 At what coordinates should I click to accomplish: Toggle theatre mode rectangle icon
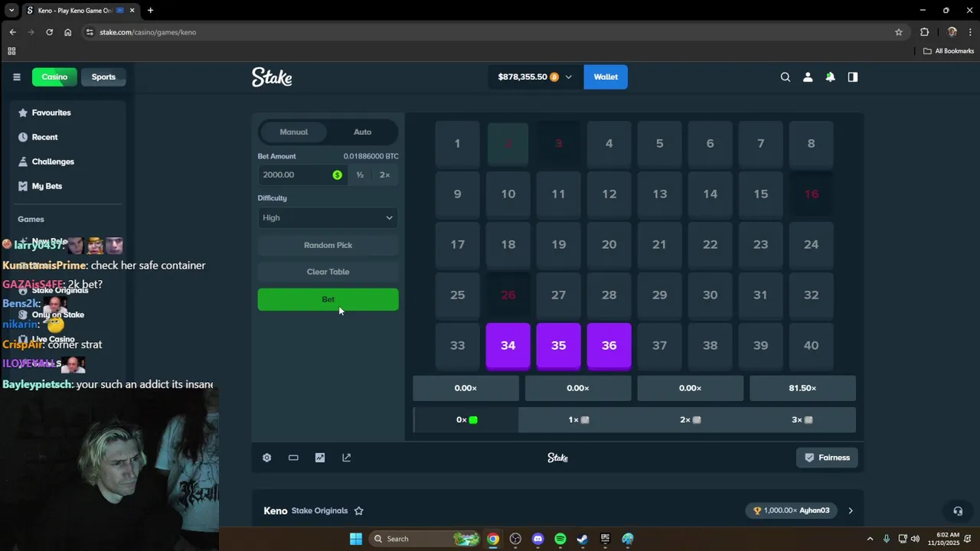coord(293,458)
